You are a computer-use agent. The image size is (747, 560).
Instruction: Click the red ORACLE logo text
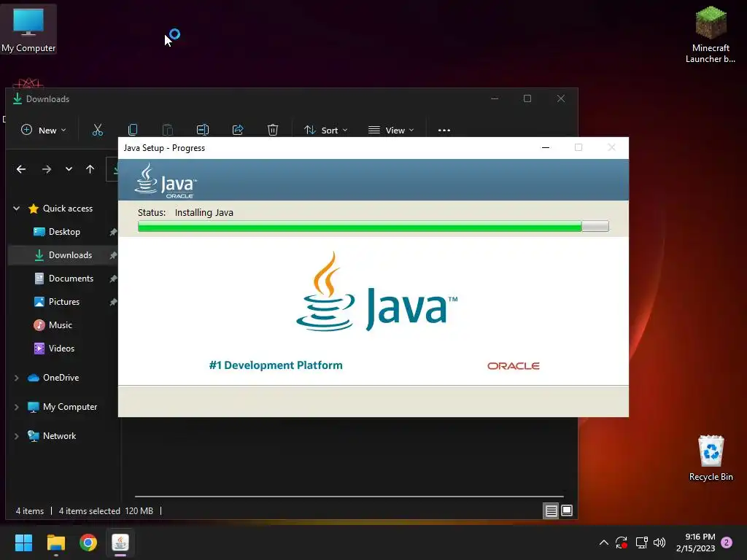click(514, 366)
